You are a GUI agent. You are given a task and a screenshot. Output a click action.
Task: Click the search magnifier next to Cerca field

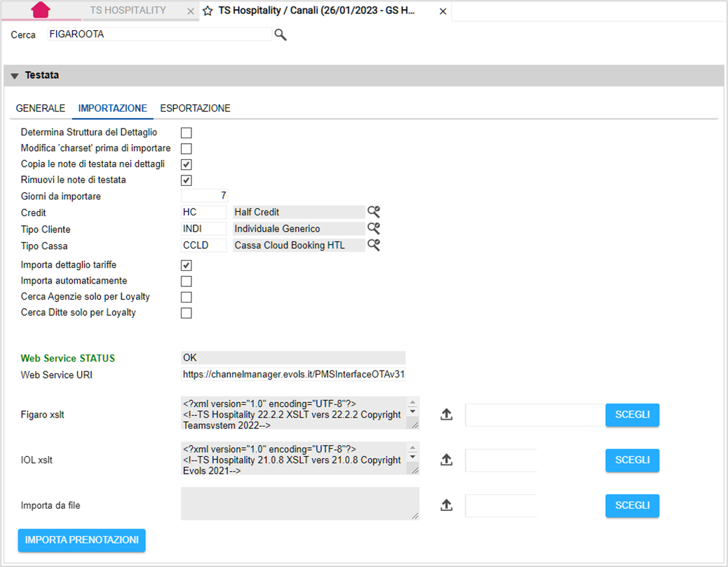pos(281,34)
